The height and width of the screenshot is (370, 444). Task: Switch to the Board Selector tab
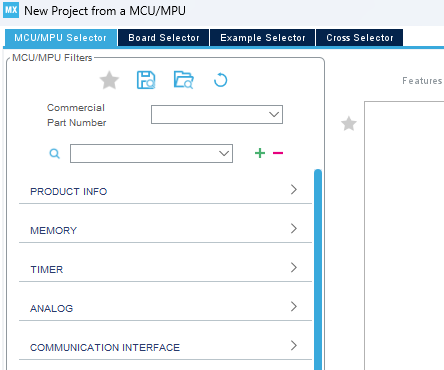[164, 38]
